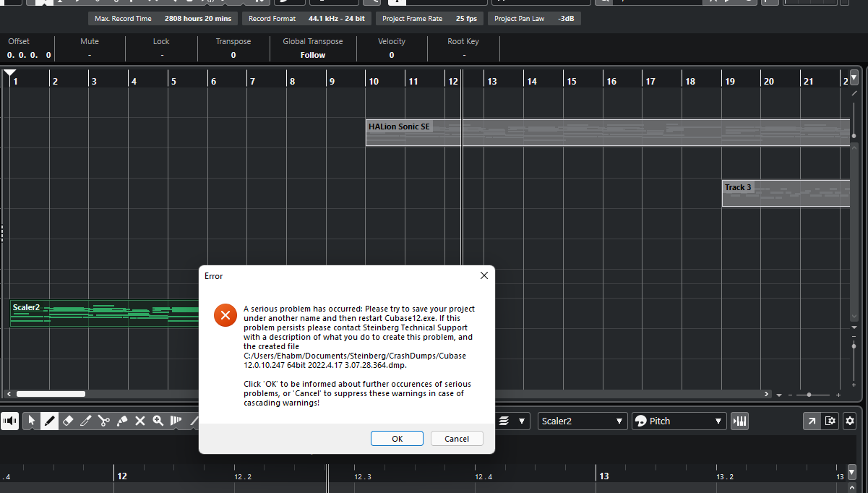The height and width of the screenshot is (493, 868).
Task: Click the right scroll arrow of horizontal scrollbar
Action: tap(767, 394)
